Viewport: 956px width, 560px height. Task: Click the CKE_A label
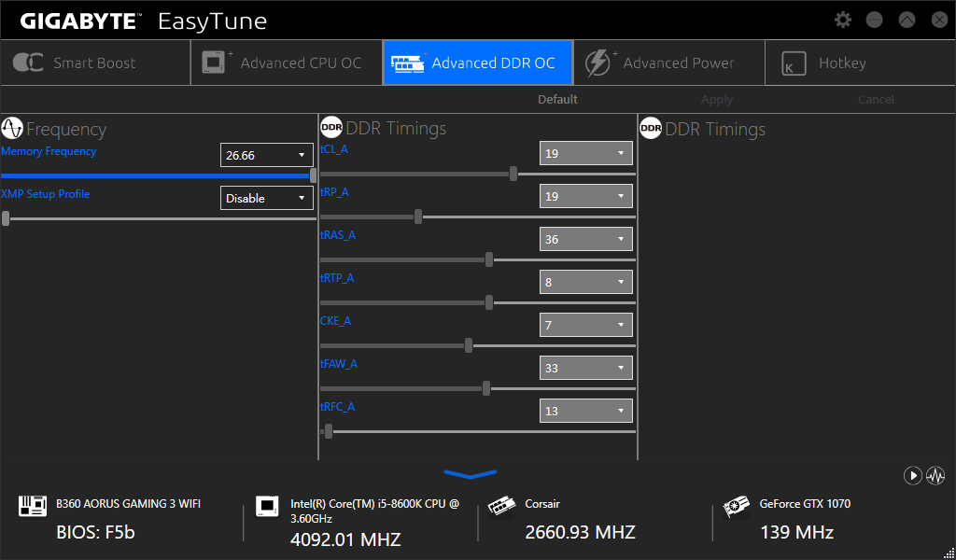click(336, 321)
